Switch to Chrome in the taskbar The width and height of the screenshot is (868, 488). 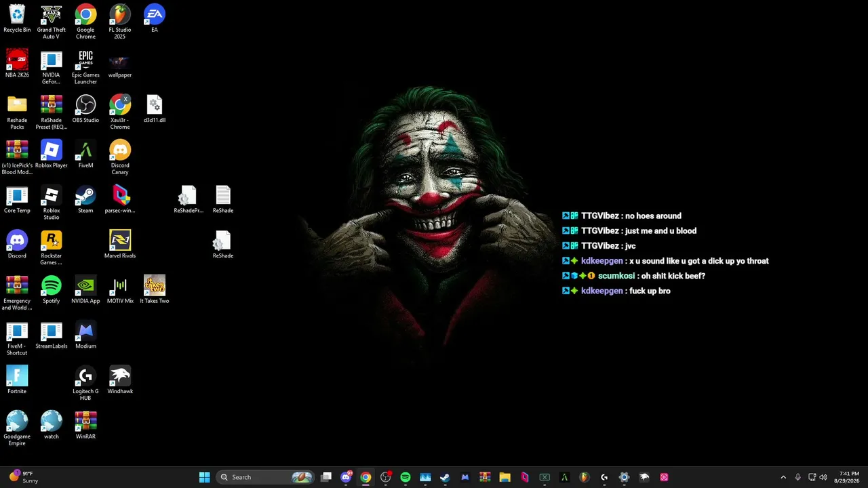click(366, 477)
